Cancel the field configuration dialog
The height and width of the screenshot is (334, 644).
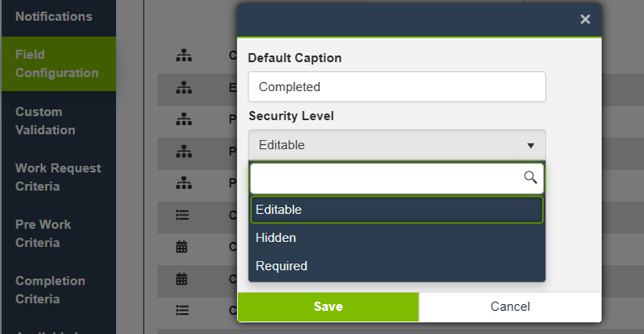click(x=510, y=306)
